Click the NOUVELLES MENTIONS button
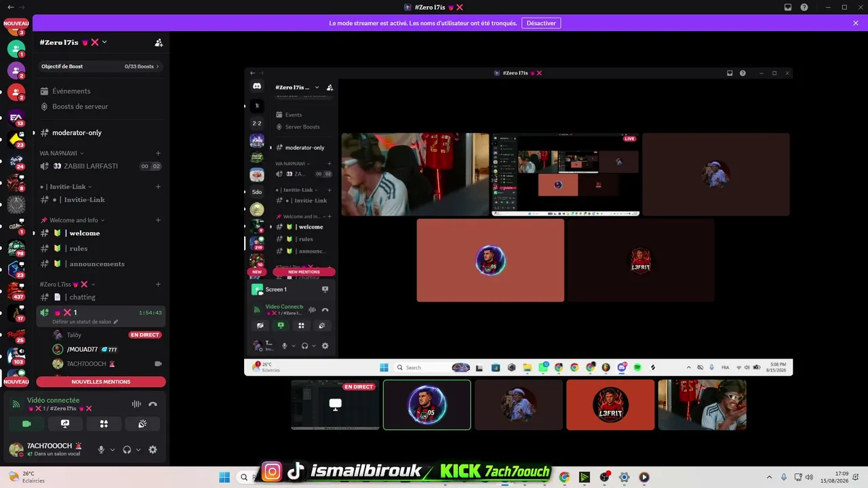The height and width of the screenshot is (488, 868). (x=101, y=382)
